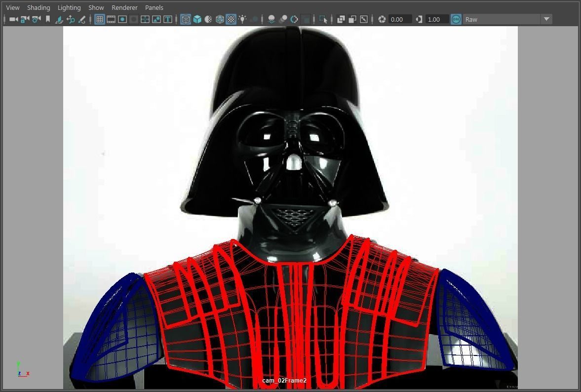Toggle the Depth of Field icon
The image size is (581, 392).
click(x=306, y=19)
